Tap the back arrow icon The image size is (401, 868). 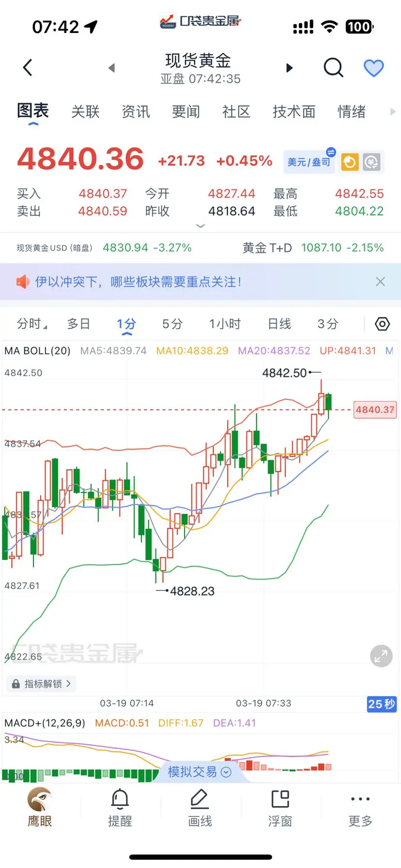[x=28, y=68]
